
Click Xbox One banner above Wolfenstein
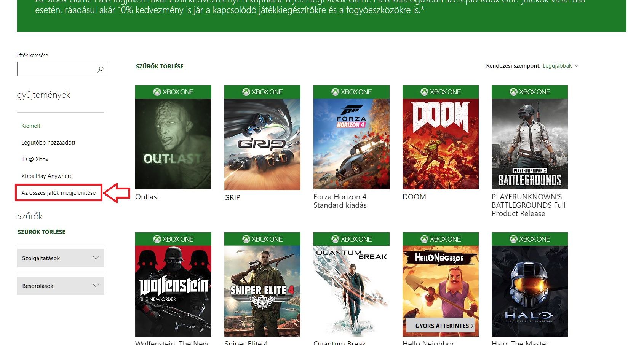(173, 239)
